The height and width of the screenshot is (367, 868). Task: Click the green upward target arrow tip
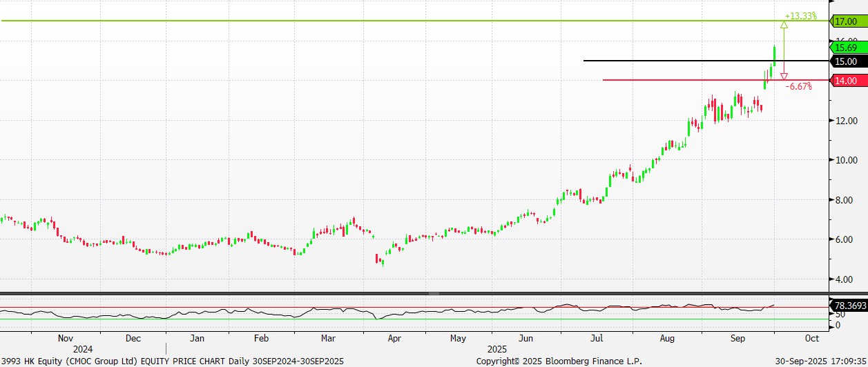[784, 25]
